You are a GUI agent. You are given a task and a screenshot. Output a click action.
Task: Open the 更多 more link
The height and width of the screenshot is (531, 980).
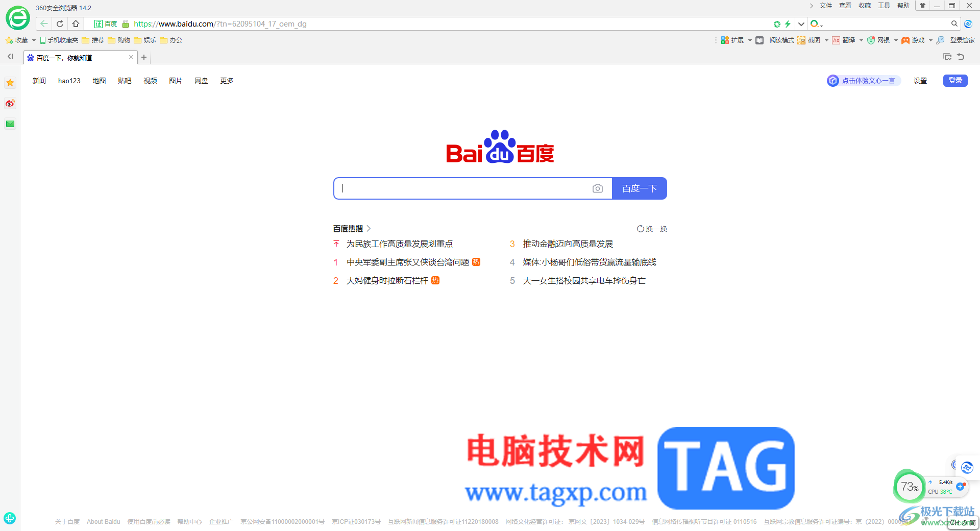(x=227, y=81)
